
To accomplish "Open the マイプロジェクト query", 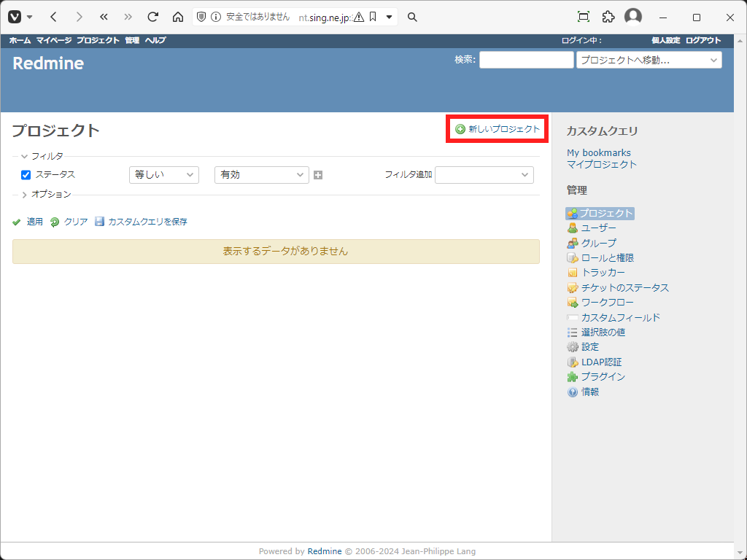I will (x=602, y=164).
